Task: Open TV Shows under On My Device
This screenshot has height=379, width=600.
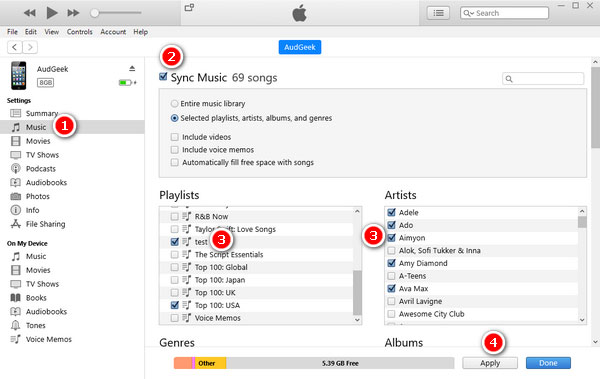Action: tap(42, 284)
